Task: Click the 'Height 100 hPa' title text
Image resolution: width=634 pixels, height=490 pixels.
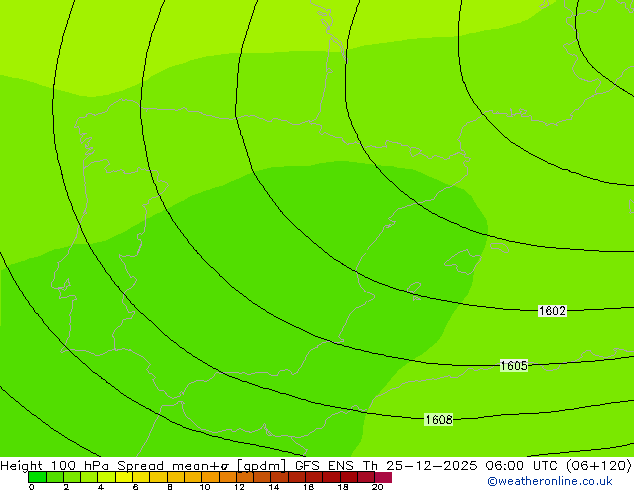Action: click(55, 466)
